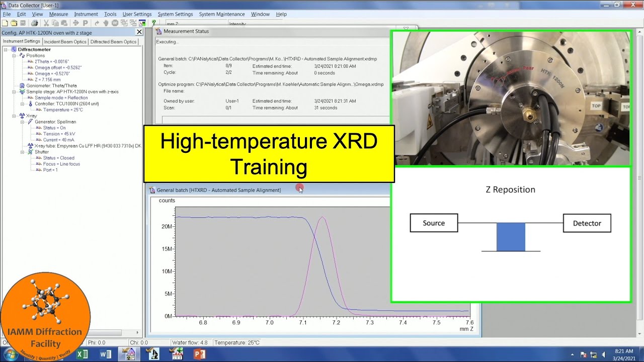Click the graph display toolbar icon
This screenshot has height=362, width=644.
(142, 23)
